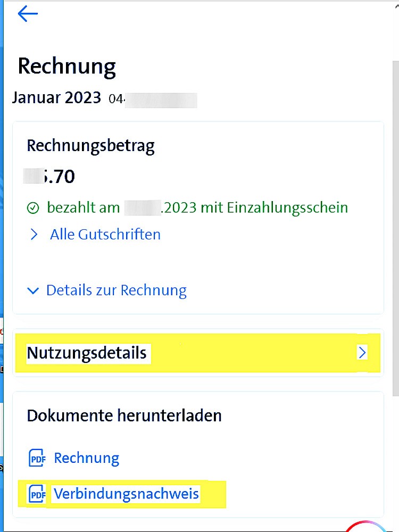Click the green paid checkmark icon
This screenshot has height=532, width=399.
coord(33,208)
